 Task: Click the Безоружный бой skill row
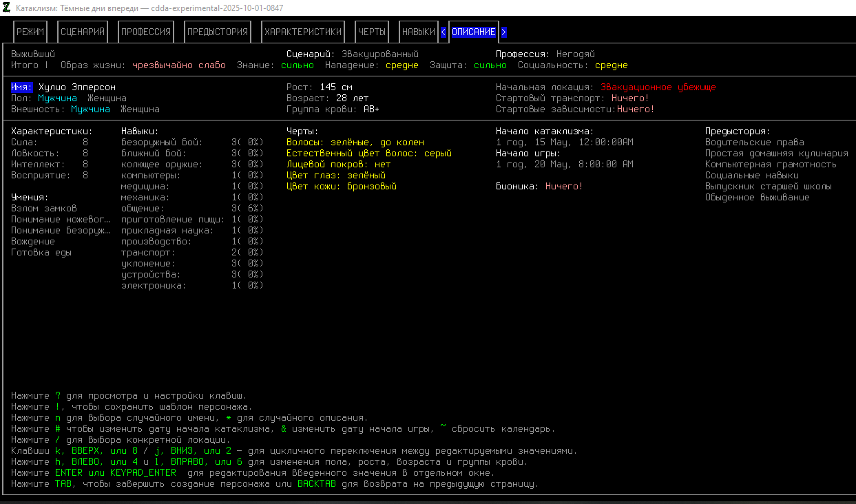pos(193,143)
